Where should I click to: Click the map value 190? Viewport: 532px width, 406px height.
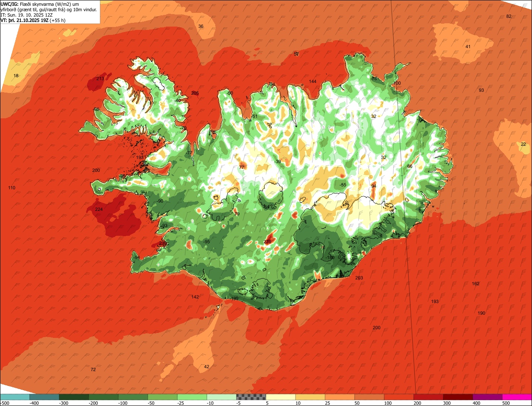481,313
